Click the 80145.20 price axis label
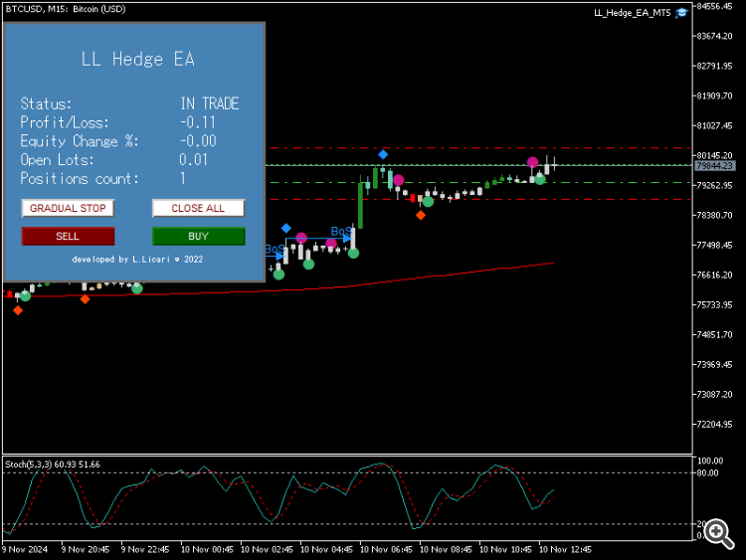Viewport: 746px width, 560px height. tap(714, 155)
